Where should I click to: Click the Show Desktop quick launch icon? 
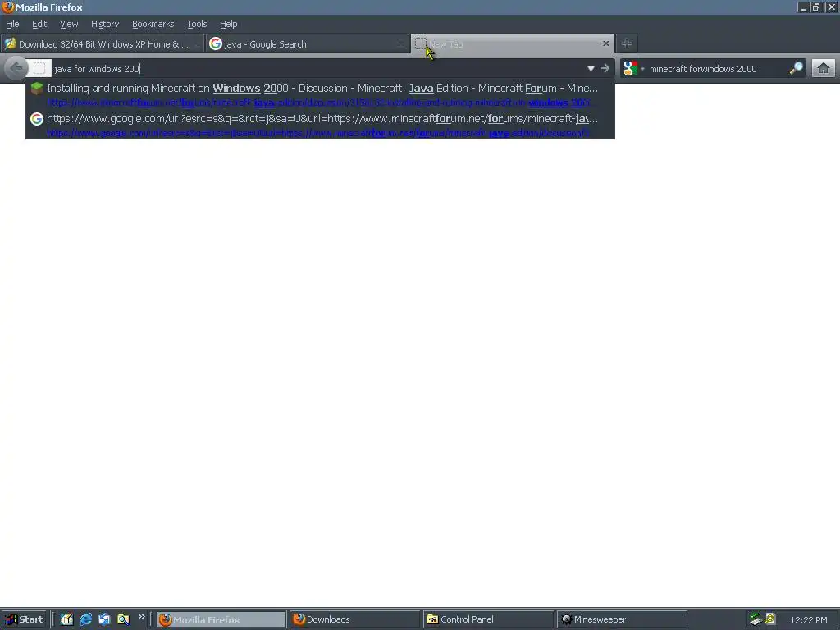[x=66, y=619]
